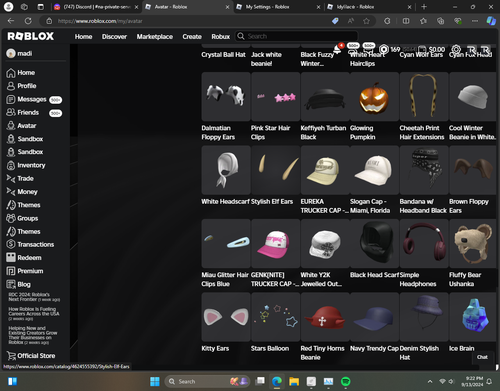Select the Glowing Pumpkin item
Viewport: 500px width, 391px height.
[x=374, y=107]
